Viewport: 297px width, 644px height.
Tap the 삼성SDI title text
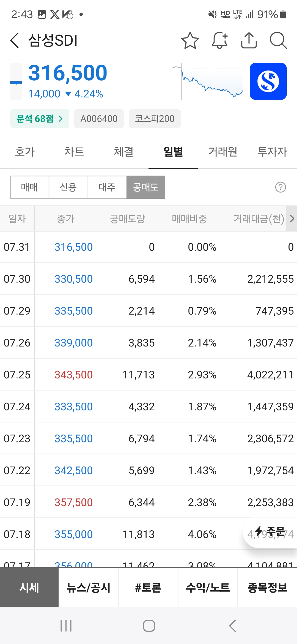point(53,40)
